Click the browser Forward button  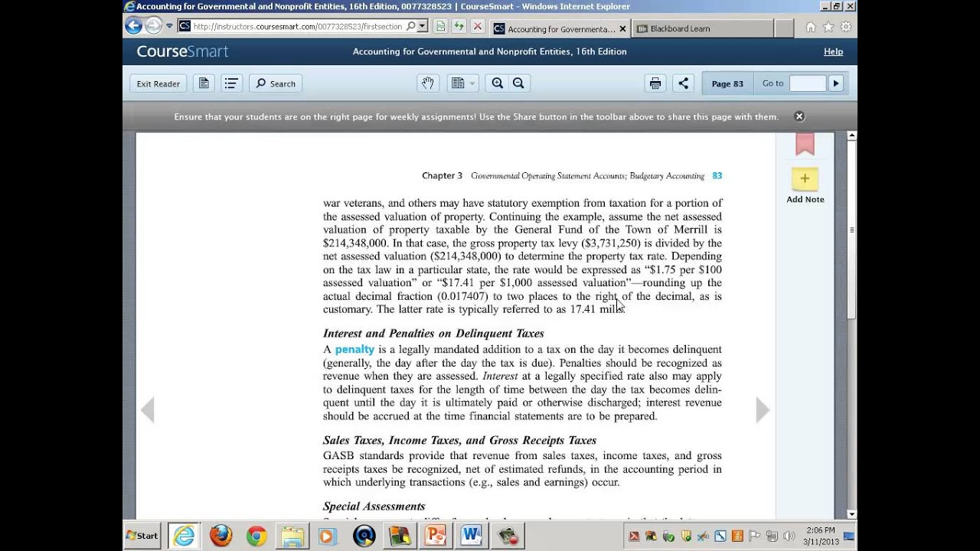tap(153, 26)
